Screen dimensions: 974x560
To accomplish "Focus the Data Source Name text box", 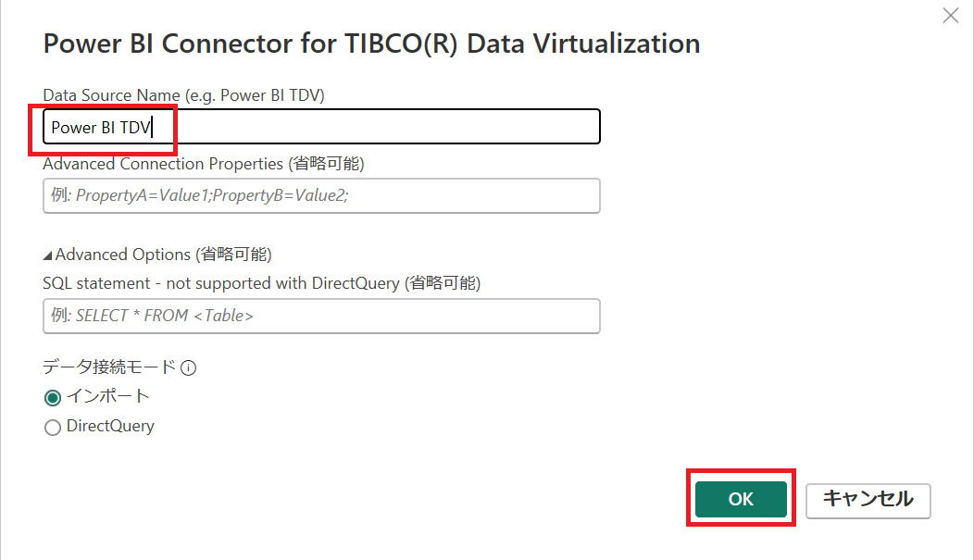I will click(321, 127).
